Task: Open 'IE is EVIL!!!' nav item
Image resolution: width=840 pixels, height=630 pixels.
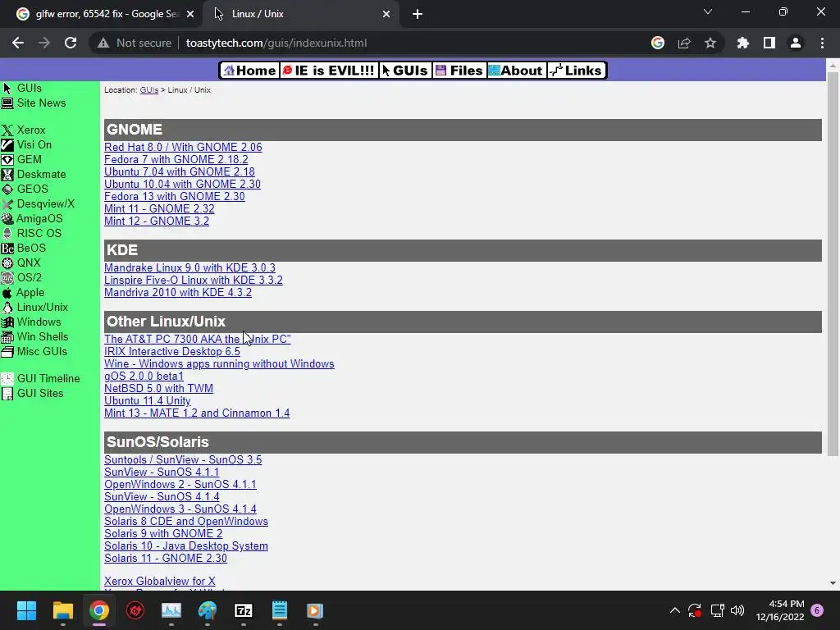Action: [328, 71]
